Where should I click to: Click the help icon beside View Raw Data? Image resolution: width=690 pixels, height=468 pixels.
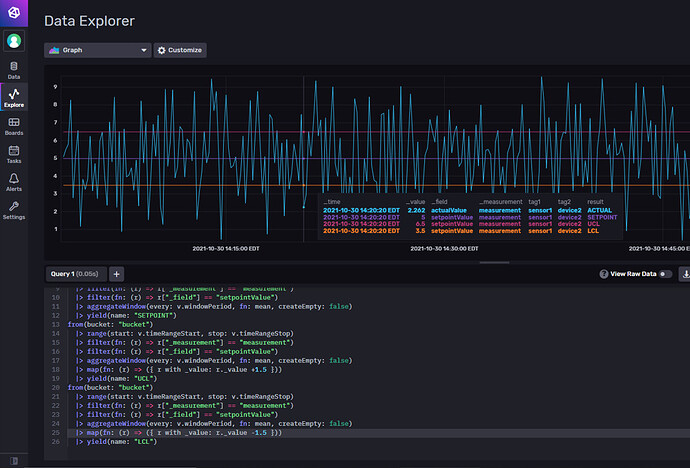603,273
